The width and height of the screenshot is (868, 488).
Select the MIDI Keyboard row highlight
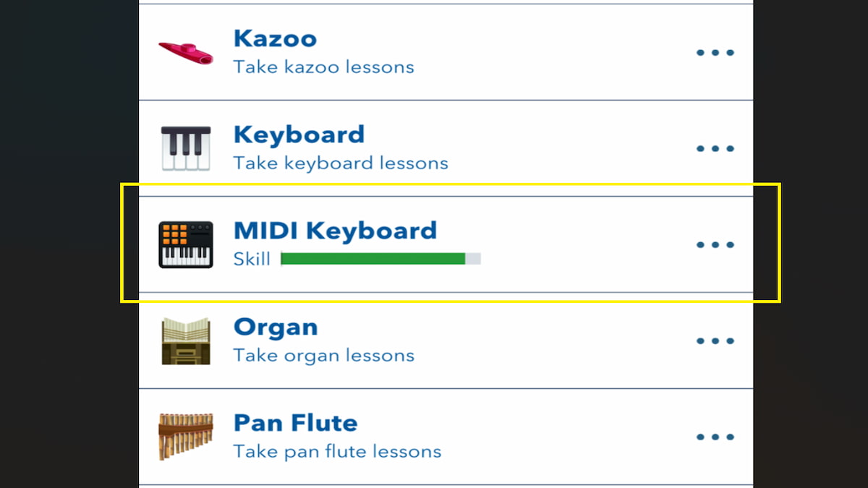pyautogui.click(x=446, y=244)
